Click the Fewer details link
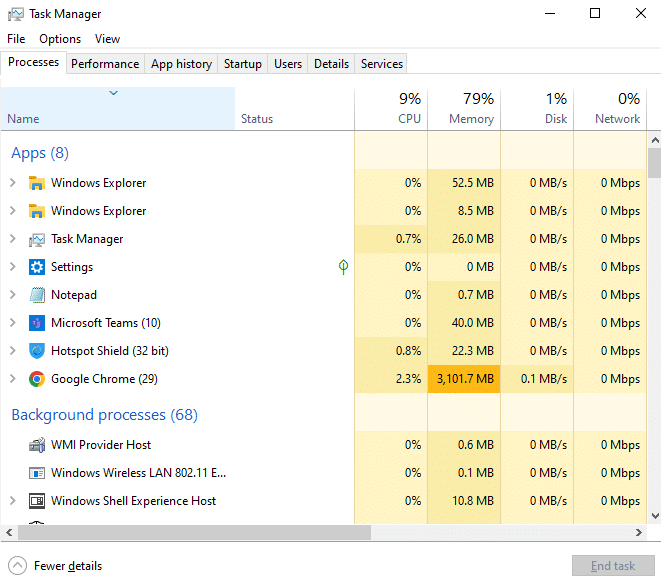The width and height of the screenshot is (661, 583). (68, 566)
